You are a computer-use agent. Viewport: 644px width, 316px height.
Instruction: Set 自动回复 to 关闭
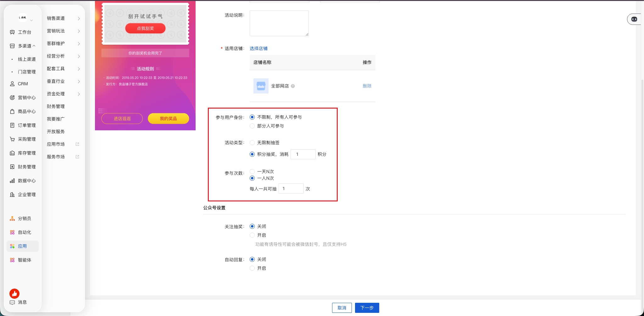pos(252,259)
